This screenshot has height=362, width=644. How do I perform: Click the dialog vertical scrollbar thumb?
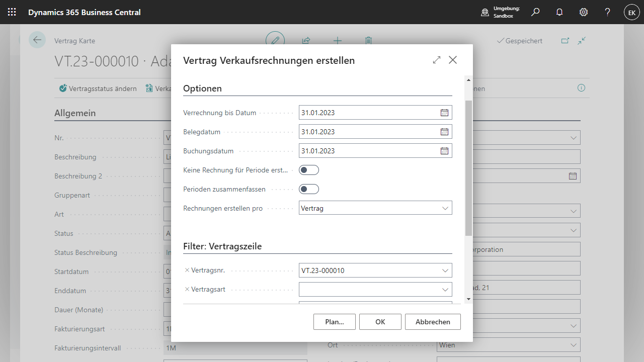point(468,167)
